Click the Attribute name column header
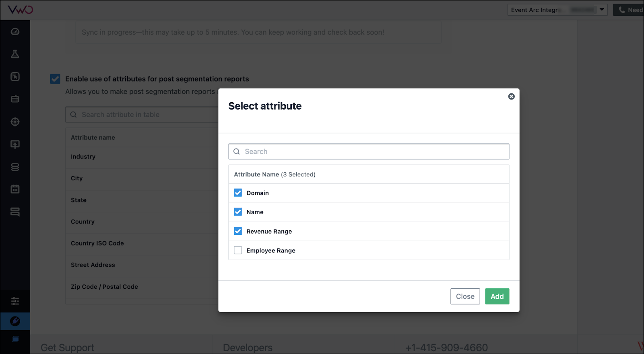The width and height of the screenshot is (644, 354). [93, 138]
